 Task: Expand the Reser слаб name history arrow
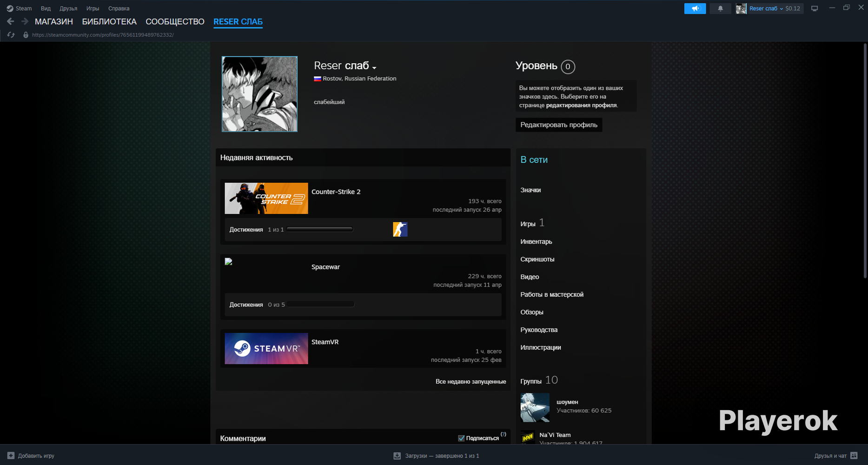coord(374,68)
